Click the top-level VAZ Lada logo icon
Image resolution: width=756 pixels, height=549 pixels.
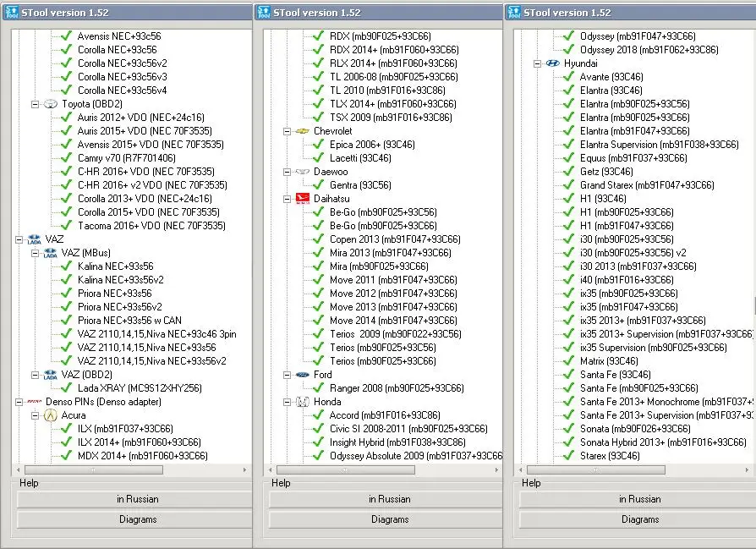tap(34, 239)
